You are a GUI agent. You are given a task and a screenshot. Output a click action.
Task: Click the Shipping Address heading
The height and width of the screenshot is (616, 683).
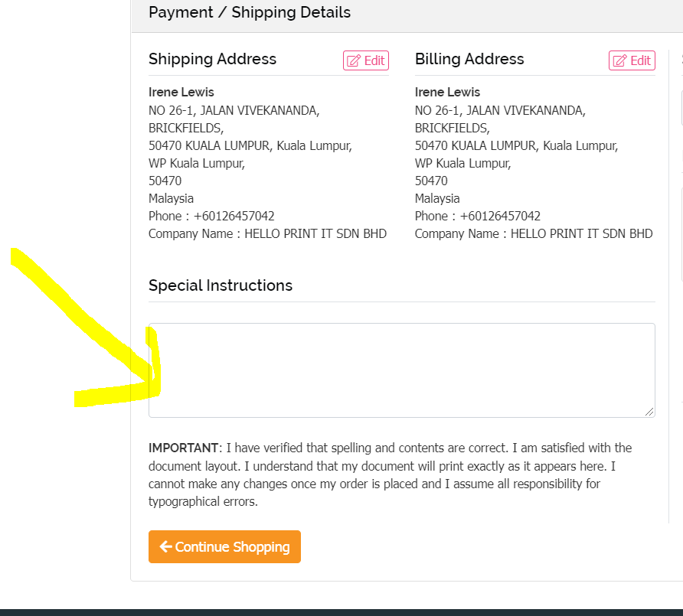(212, 60)
